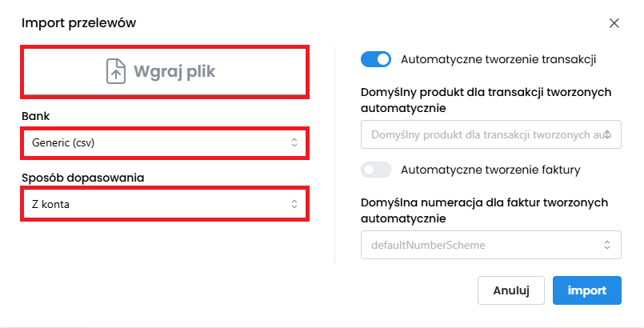Click the default product dropdown chevron
Screen dimensions: 644x328
608,134
